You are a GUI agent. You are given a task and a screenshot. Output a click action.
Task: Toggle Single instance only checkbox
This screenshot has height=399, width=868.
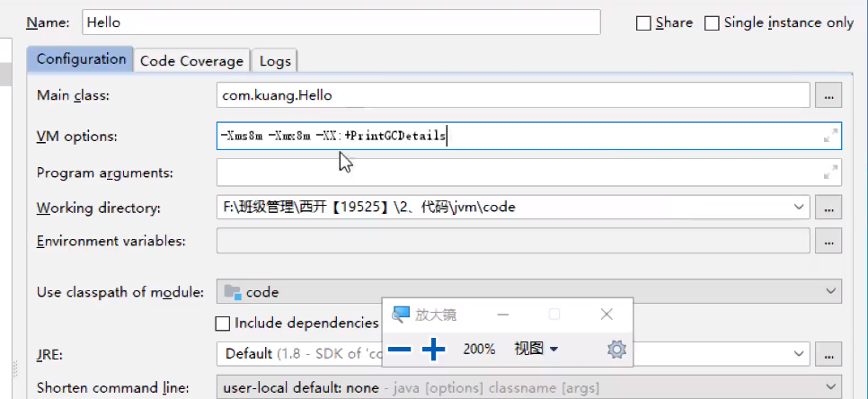tap(712, 23)
